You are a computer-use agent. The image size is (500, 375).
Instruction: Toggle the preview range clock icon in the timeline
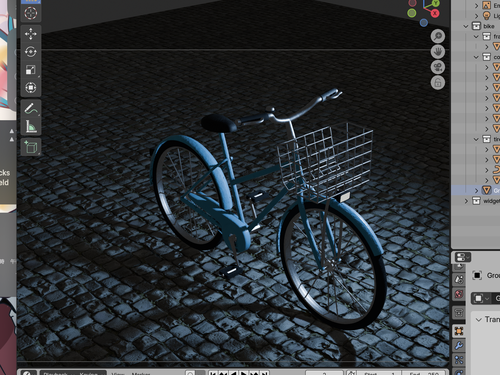tap(351, 373)
